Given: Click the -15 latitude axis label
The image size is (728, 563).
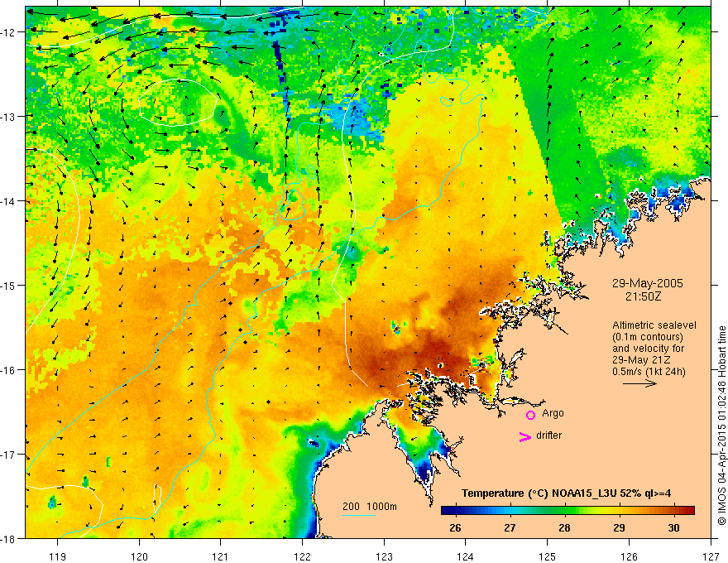Looking at the screenshot, I should point(8,285).
